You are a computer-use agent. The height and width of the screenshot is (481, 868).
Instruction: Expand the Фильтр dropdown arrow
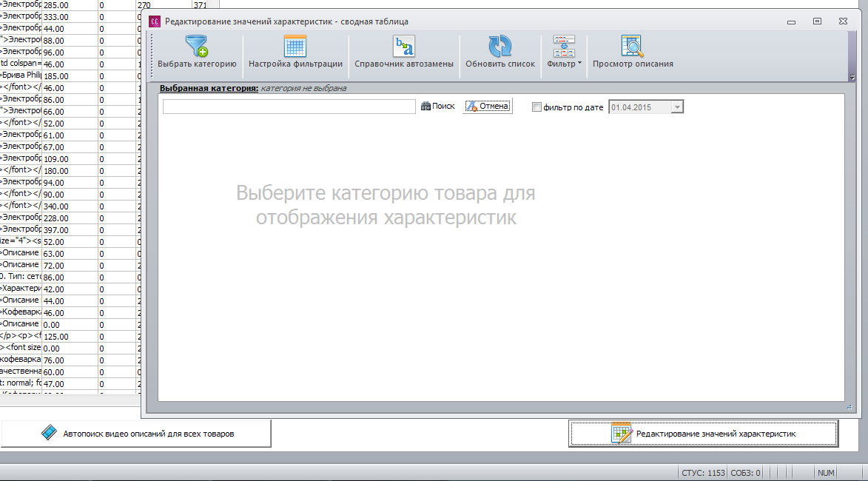pos(579,63)
